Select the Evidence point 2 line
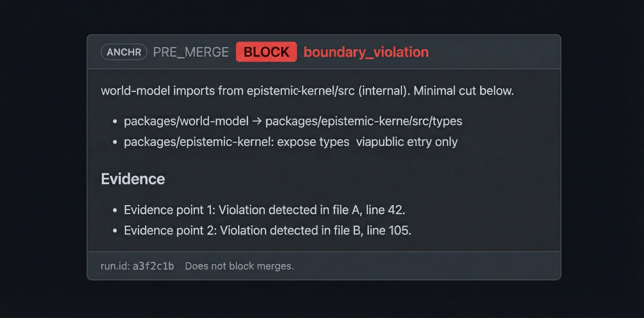This screenshot has width=644, height=318. pyautogui.click(x=268, y=230)
